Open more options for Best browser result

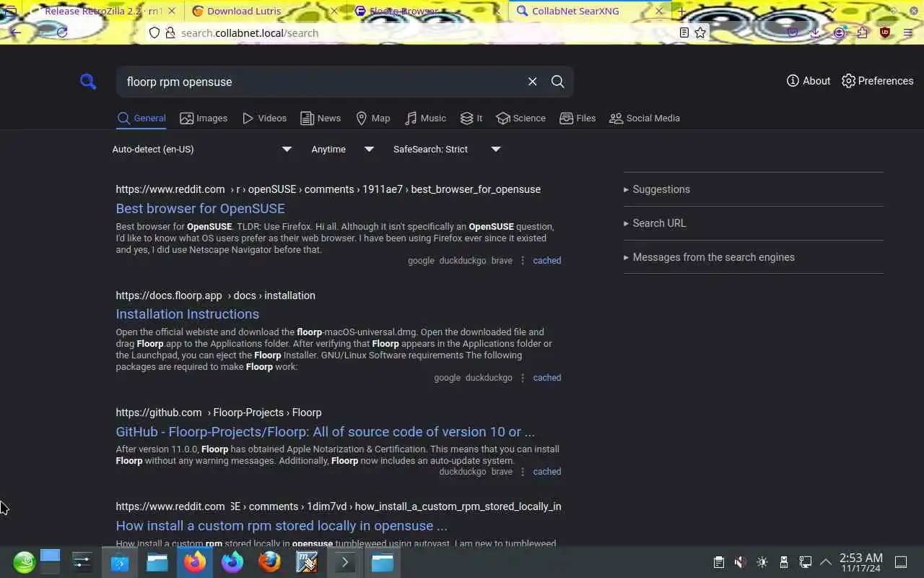tap(523, 261)
